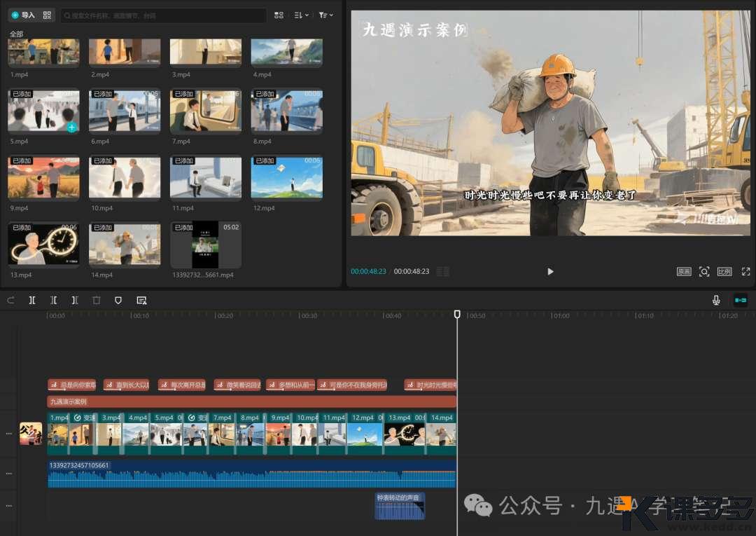Open the video track options (three dots)
The height and width of the screenshot is (536, 756).
click(9, 434)
